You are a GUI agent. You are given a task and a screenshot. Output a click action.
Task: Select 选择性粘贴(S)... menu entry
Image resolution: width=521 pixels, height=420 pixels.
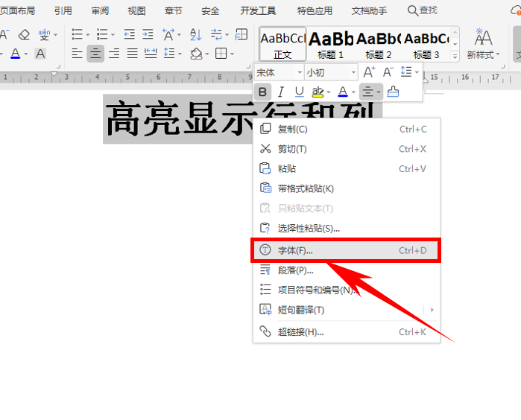pos(347,229)
